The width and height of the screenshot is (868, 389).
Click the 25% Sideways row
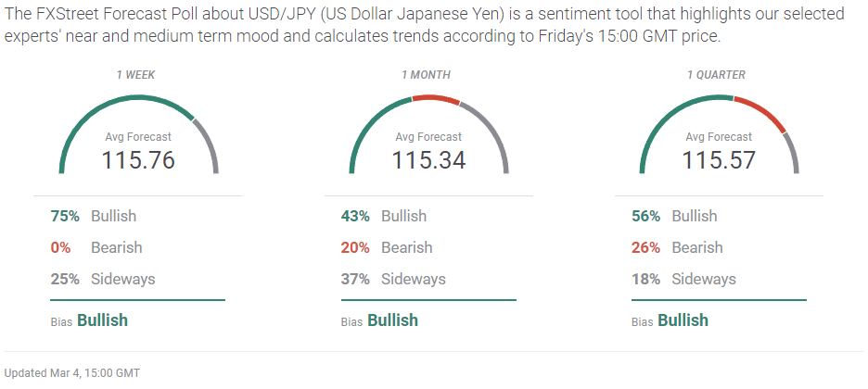102,279
